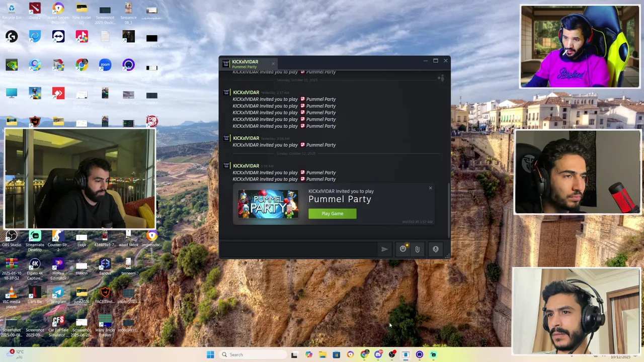The image size is (644, 362).
Task: Select the HitPaw Edimakor desktop shortcut
Action: click(x=58, y=269)
